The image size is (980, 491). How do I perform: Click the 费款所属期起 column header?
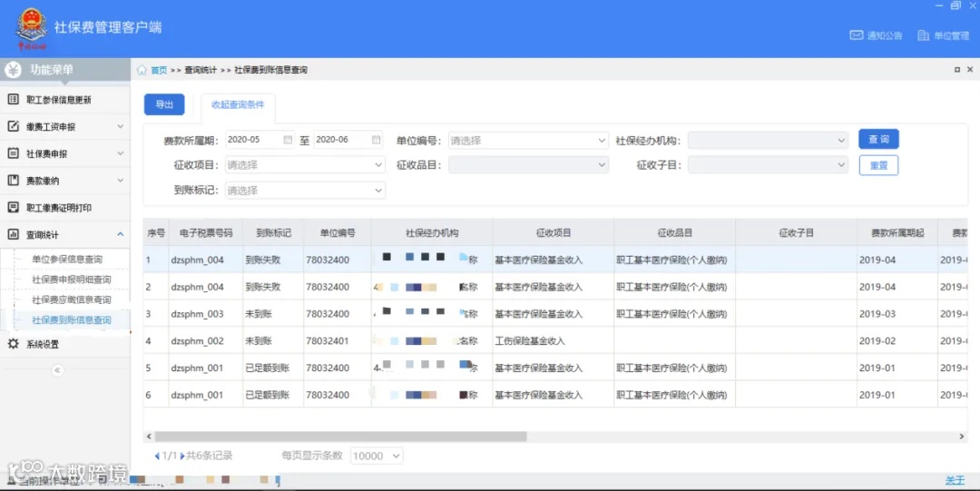897,232
